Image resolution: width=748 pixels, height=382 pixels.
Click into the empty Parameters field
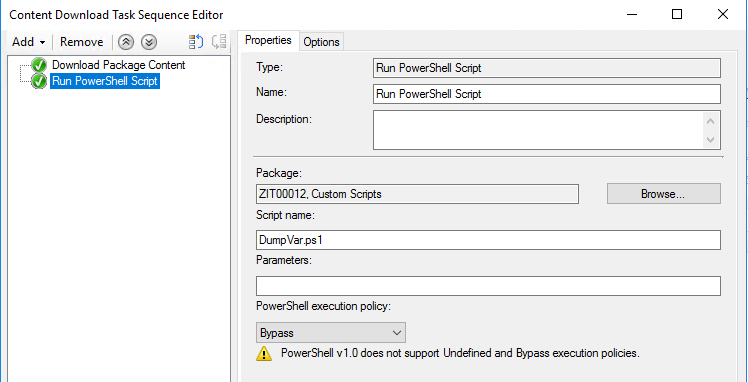coord(488,286)
